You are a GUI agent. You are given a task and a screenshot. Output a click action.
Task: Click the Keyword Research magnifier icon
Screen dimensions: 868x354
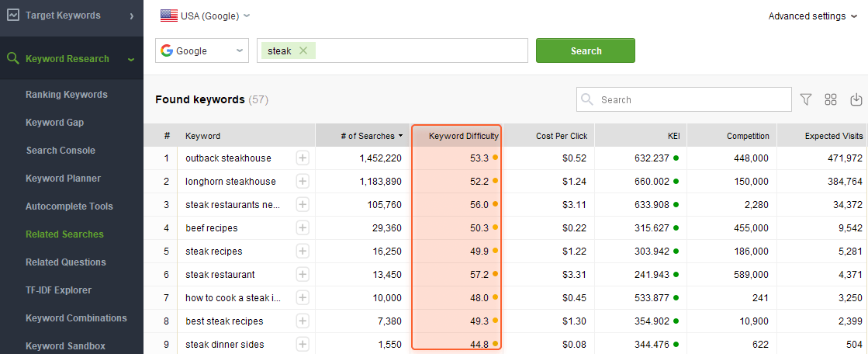tap(13, 59)
